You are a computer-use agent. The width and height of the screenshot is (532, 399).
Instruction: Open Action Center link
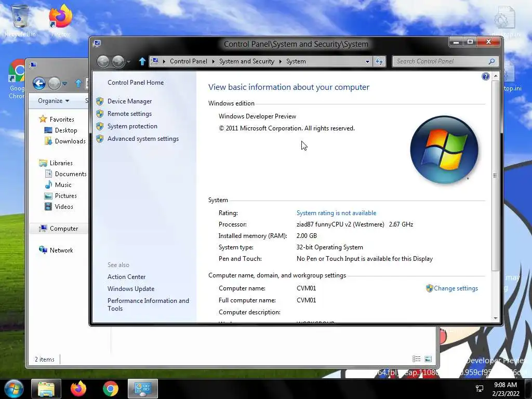click(127, 277)
